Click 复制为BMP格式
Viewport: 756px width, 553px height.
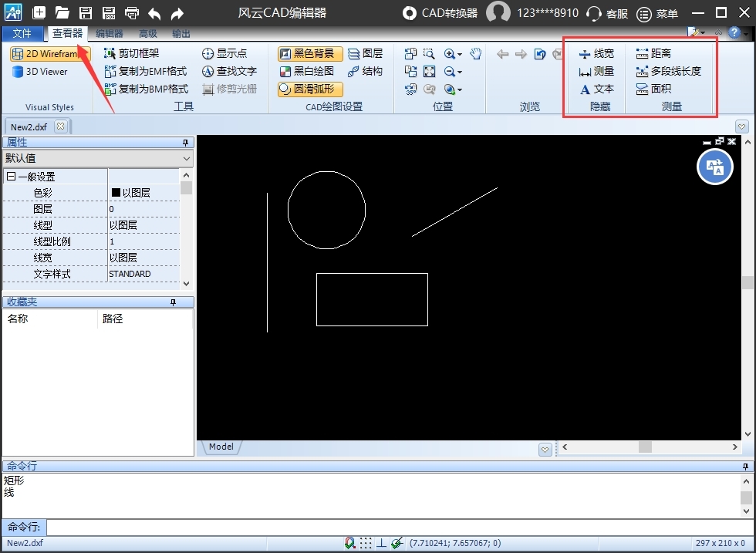pos(146,89)
